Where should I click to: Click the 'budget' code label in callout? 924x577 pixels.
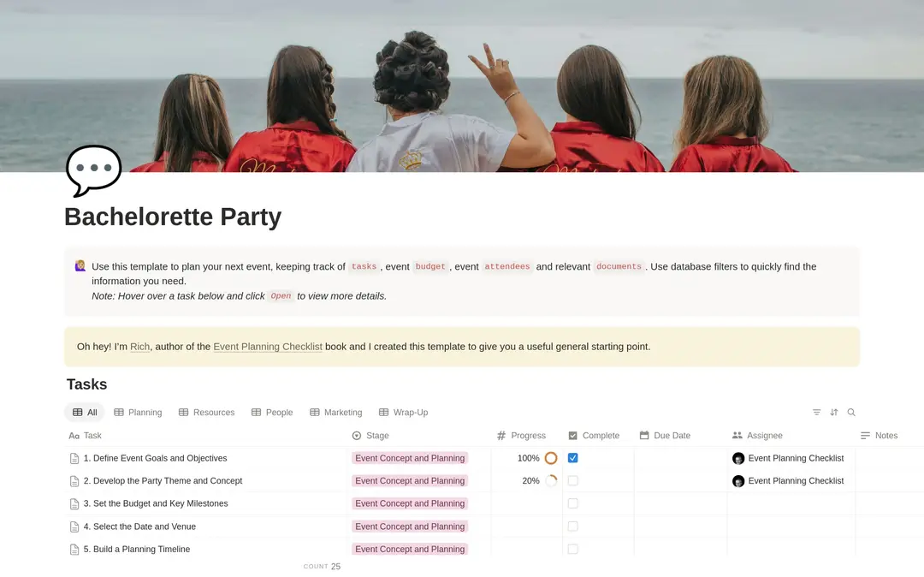pyautogui.click(x=430, y=266)
